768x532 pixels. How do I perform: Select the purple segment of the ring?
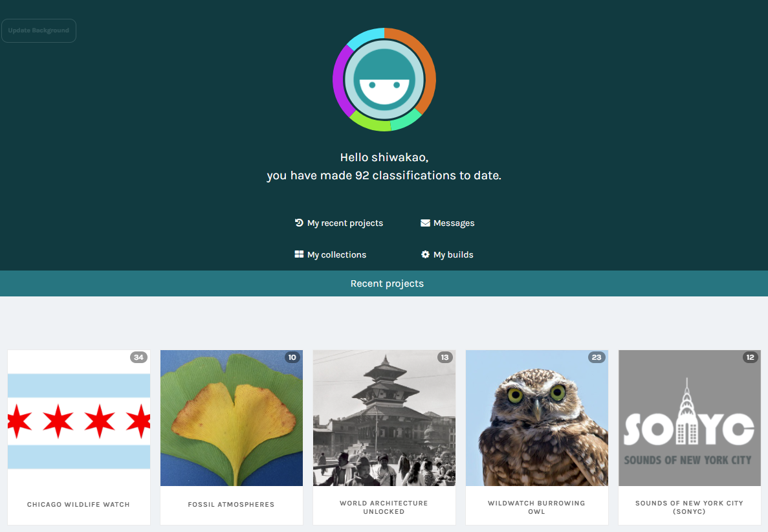pos(340,81)
